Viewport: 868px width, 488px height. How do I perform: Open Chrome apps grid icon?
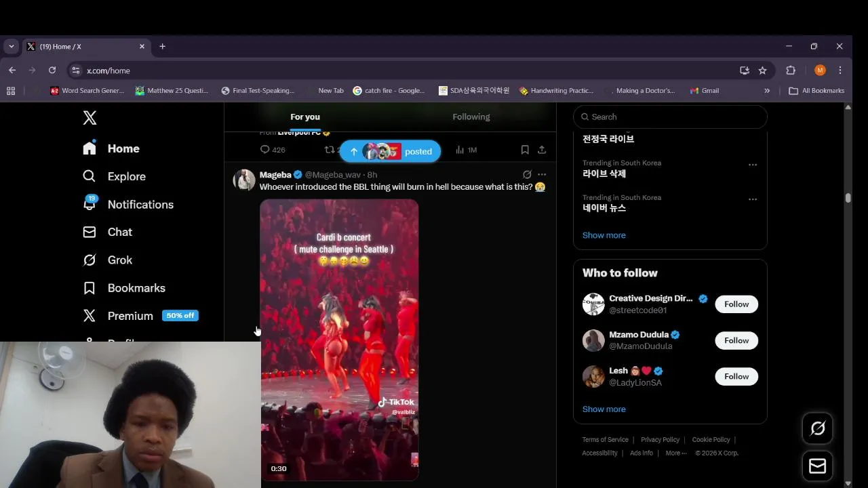[11, 91]
